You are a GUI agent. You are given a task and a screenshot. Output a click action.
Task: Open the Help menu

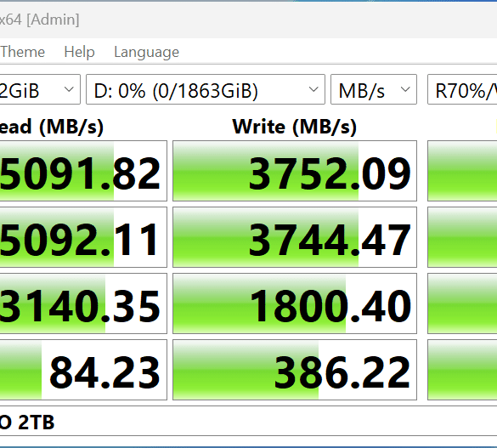(79, 52)
